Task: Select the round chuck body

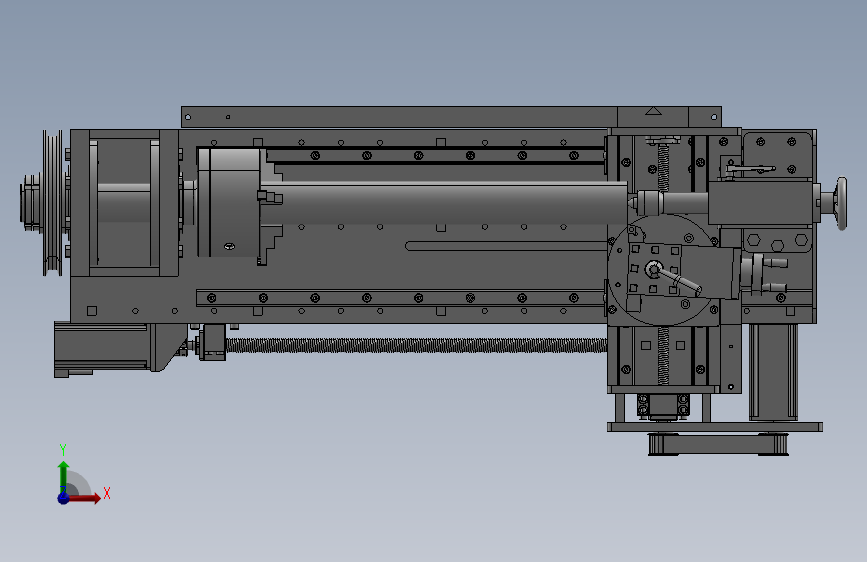Action: coord(230,204)
